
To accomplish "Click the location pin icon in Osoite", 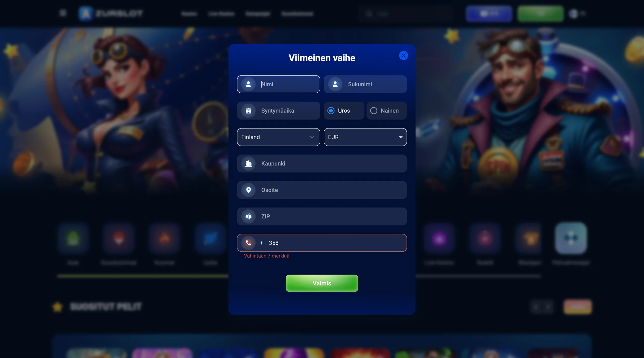I will tap(248, 190).
